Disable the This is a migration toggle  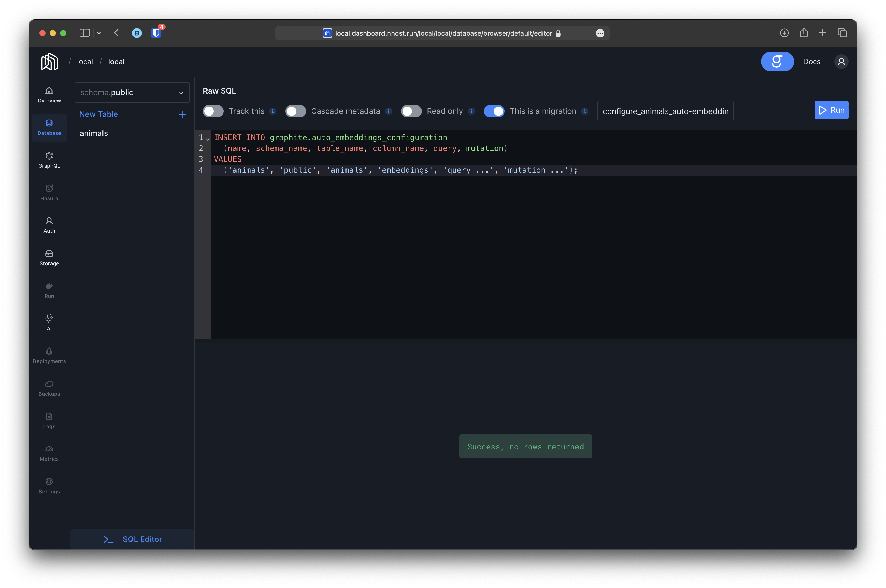(x=494, y=111)
